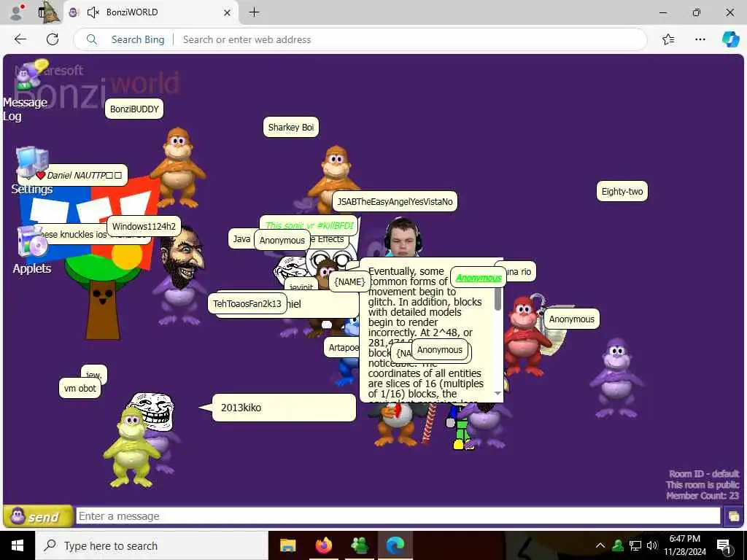Show hidden system tray icons

point(600,545)
